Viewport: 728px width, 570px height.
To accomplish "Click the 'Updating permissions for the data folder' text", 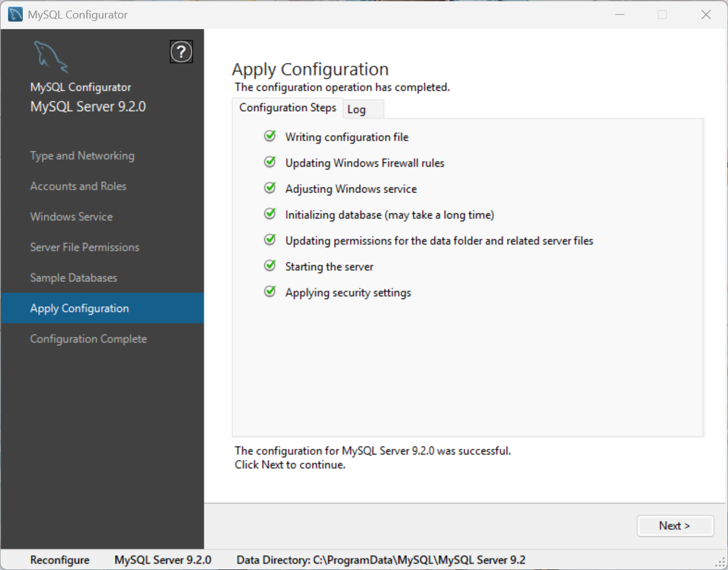I will [x=440, y=241].
